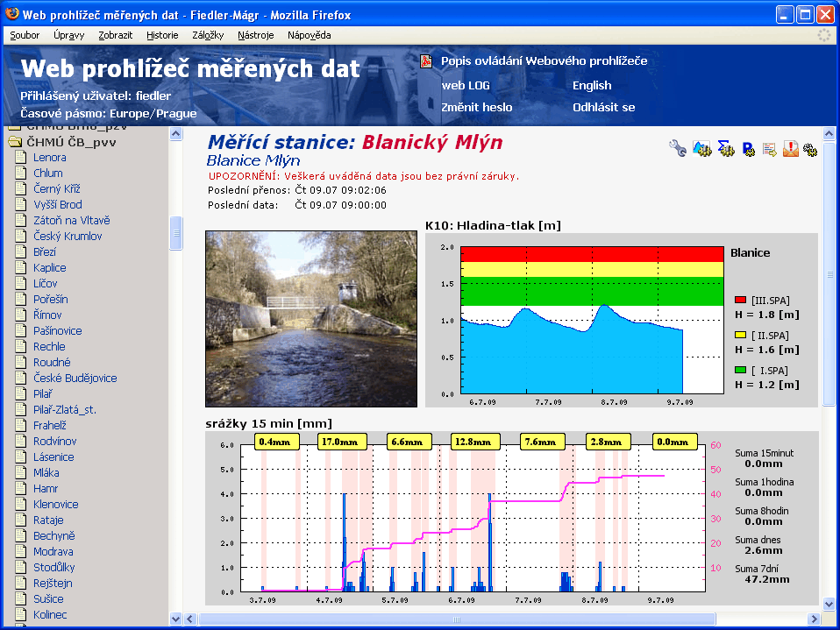Open Klenovice station
Viewport: 840px width, 630px height.
click(56, 504)
